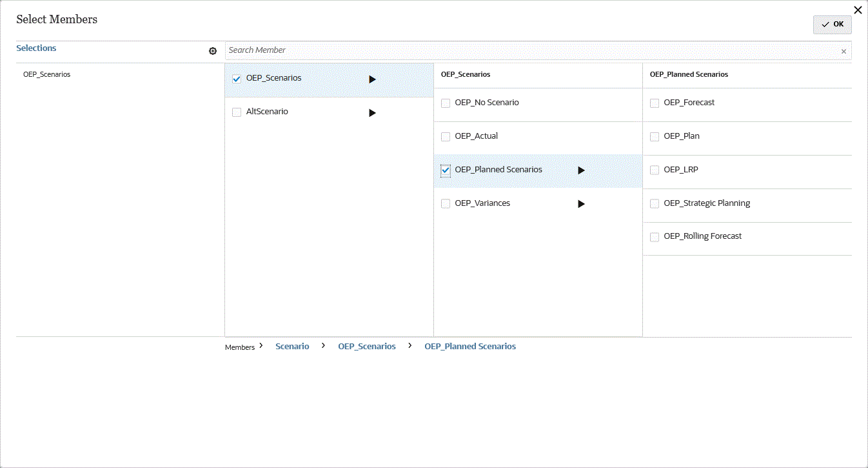Go to Scenario in the breadcrumb
This screenshot has width=868, height=468.
coord(292,347)
